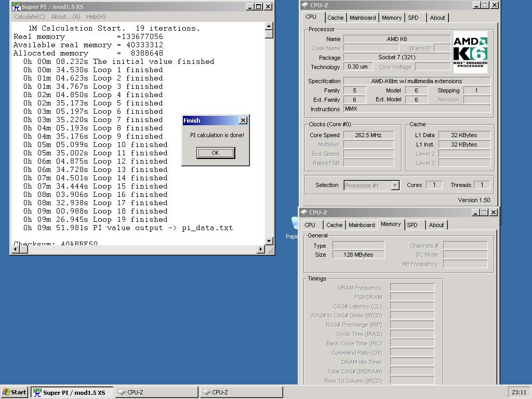
Task: Click the Super PI title bar icon
Action: [16, 6]
